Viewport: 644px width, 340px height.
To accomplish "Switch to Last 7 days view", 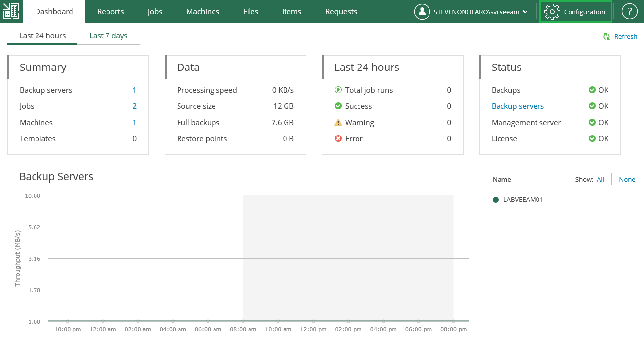I will pyautogui.click(x=108, y=36).
